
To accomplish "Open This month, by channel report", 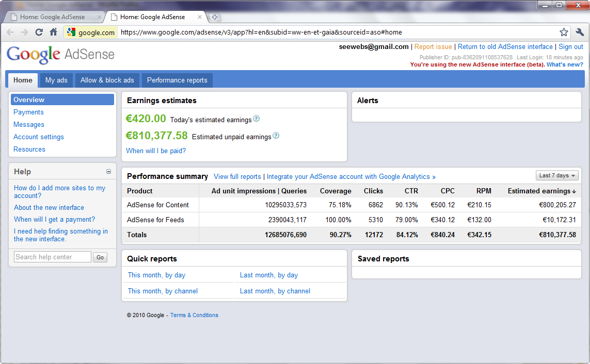I will [163, 291].
